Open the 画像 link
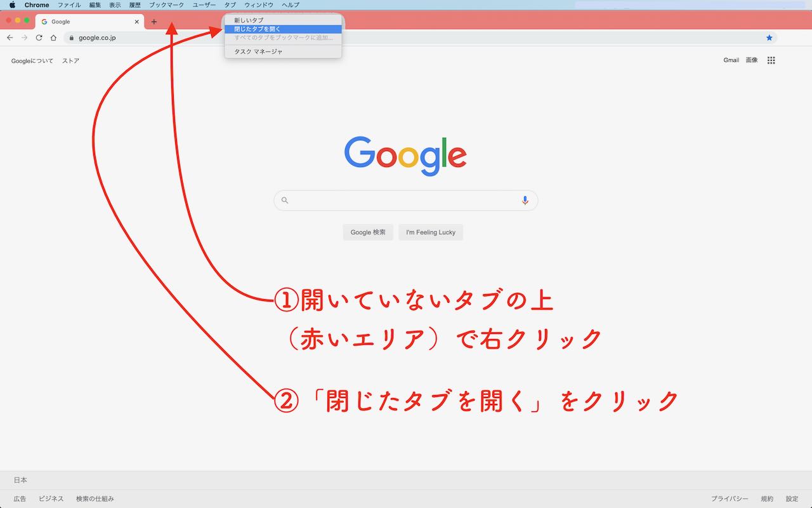Viewport: 812px width, 508px height. coord(752,60)
